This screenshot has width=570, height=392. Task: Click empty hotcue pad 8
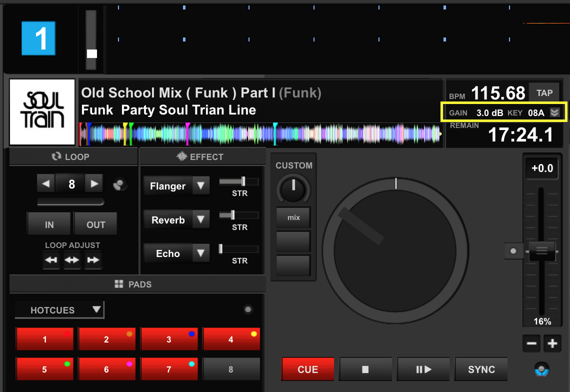(231, 368)
